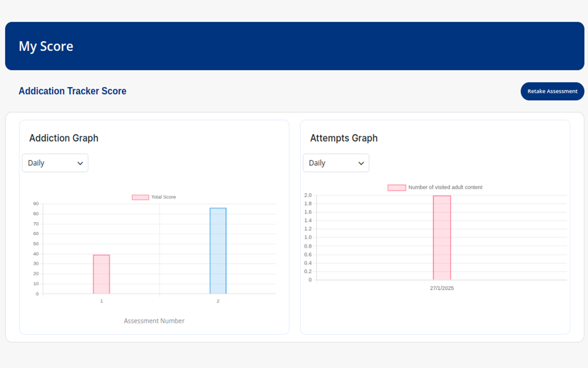This screenshot has width=588, height=368.
Task: Open the Addiction Graph Daily dropdown
Action: 55,163
